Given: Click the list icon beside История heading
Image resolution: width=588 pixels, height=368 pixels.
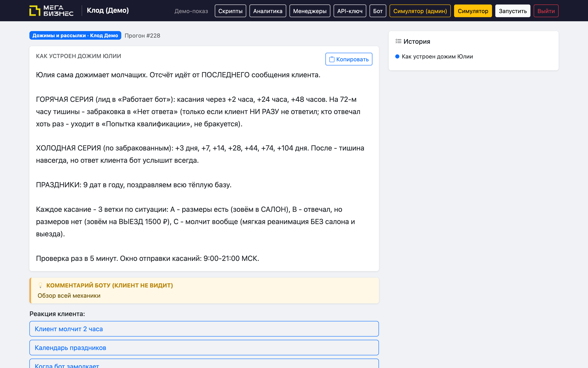Looking at the screenshot, I should pos(398,41).
